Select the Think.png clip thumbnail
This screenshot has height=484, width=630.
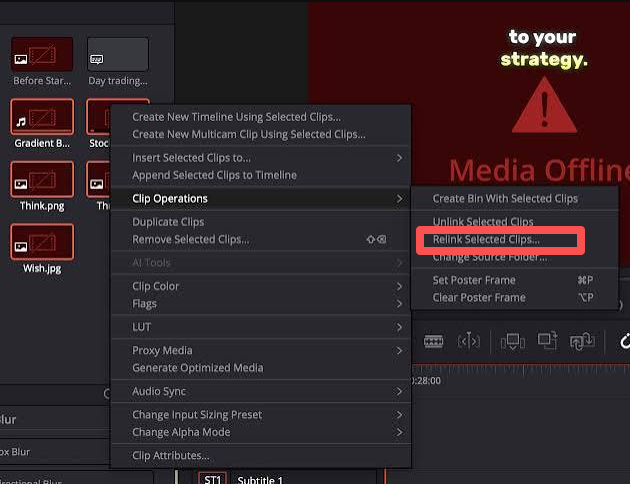42,179
